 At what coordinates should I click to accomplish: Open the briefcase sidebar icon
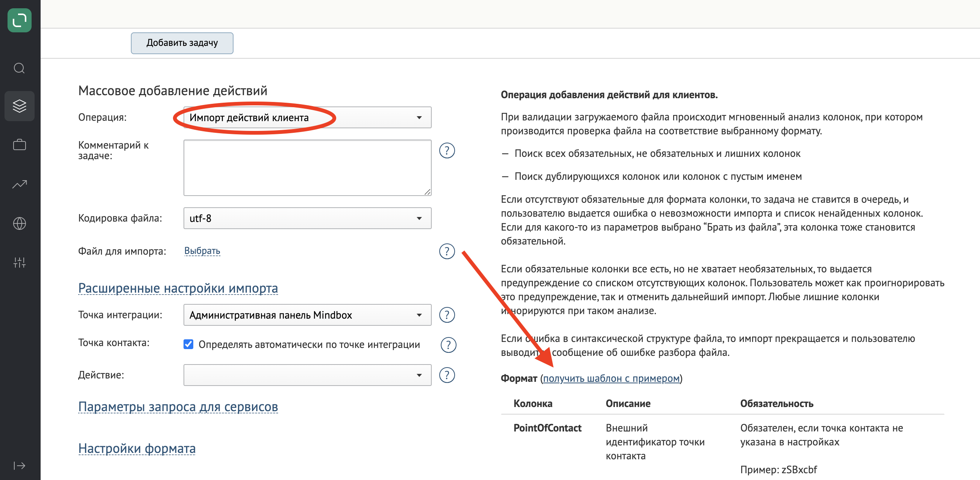click(x=20, y=145)
